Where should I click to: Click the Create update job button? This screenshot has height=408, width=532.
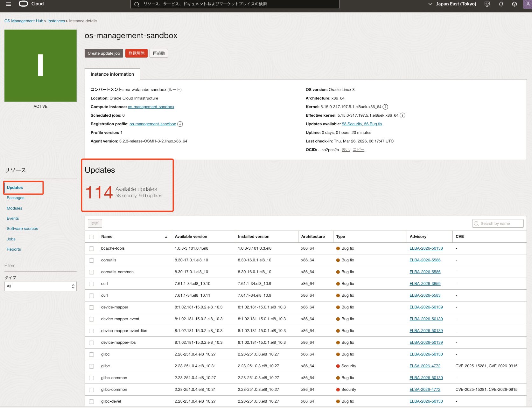coord(104,53)
